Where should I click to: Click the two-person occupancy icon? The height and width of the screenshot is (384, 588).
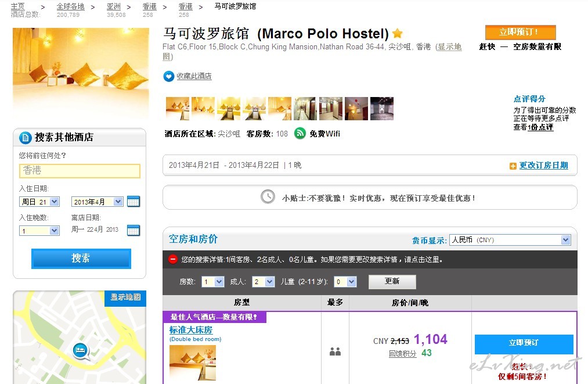click(335, 351)
